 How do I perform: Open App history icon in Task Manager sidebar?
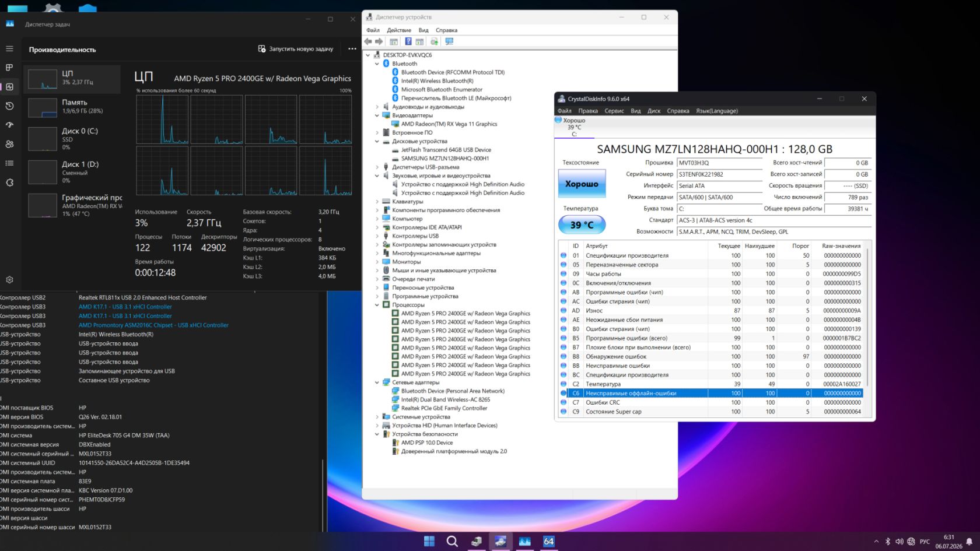point(9,106)
